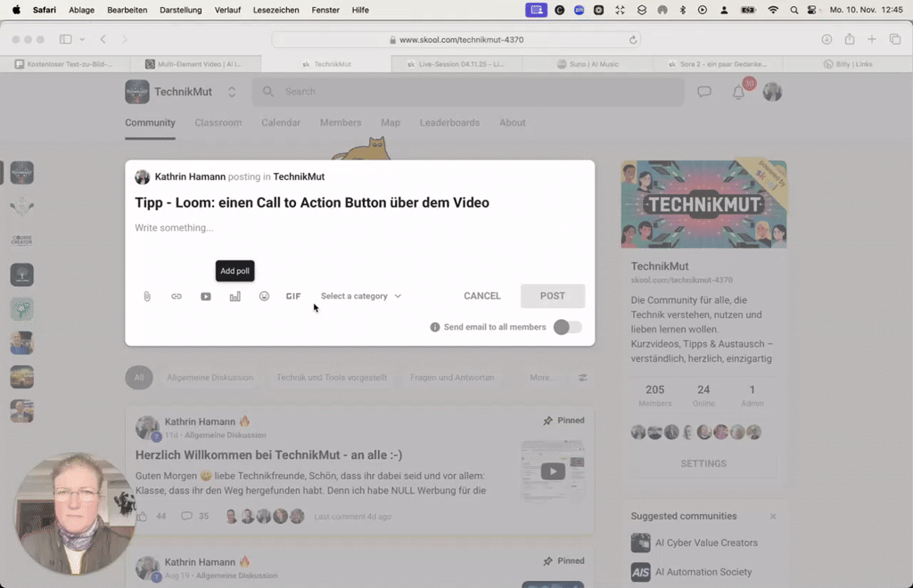Open the SETTINGS button in the sidebar
Image resolution: width=913 pixels, height=588 pixels.
[x=703, y=463]
